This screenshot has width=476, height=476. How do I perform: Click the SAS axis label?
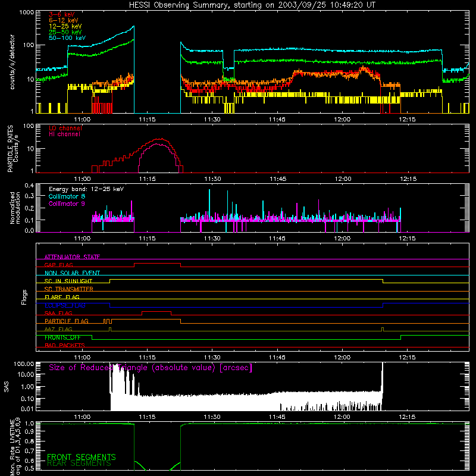pos(6,387)
